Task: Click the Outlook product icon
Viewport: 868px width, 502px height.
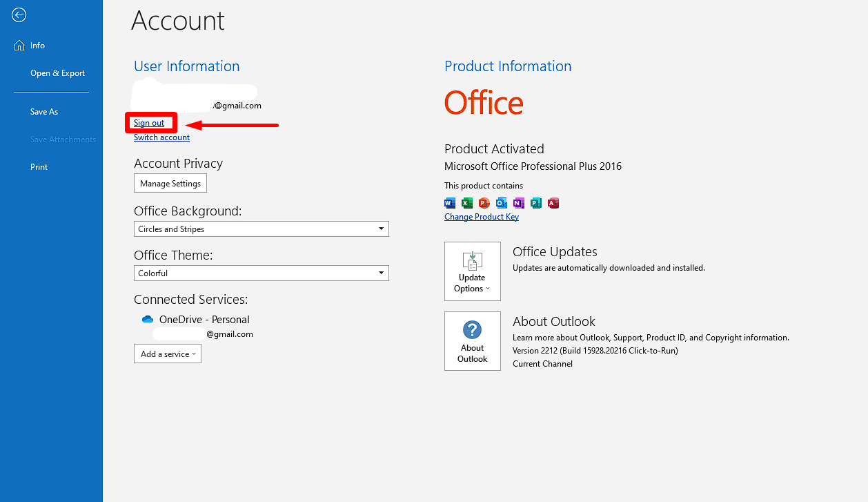Action: tap(502, 203)
